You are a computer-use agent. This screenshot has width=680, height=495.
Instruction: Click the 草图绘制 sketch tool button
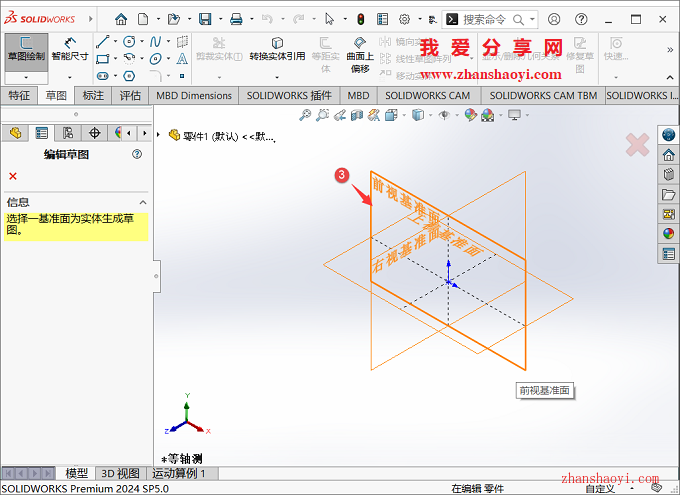(26, 49)
